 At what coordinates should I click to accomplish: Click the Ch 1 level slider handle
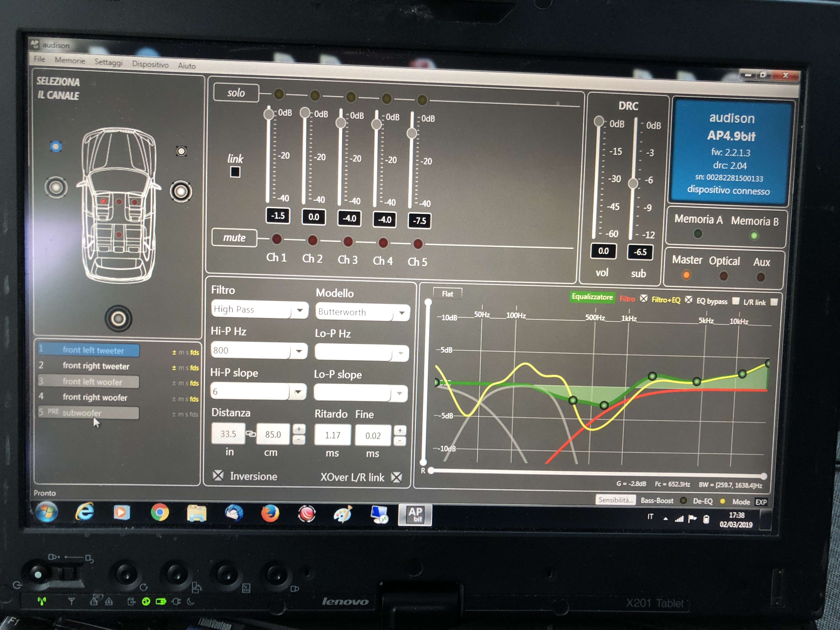(x=269, y=114)
